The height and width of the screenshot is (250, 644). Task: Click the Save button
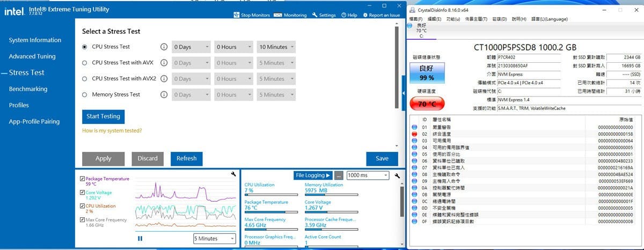tap(382, 158)
